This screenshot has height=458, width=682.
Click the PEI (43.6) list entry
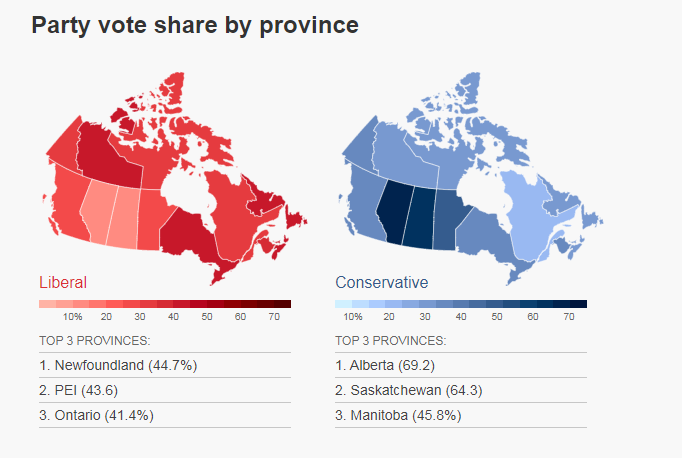point(79,390)
